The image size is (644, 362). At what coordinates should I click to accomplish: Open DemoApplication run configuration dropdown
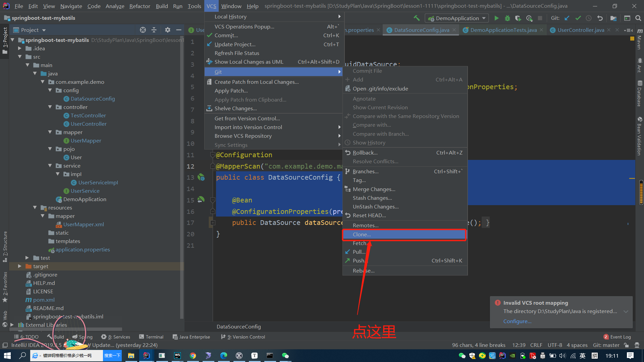457,18
